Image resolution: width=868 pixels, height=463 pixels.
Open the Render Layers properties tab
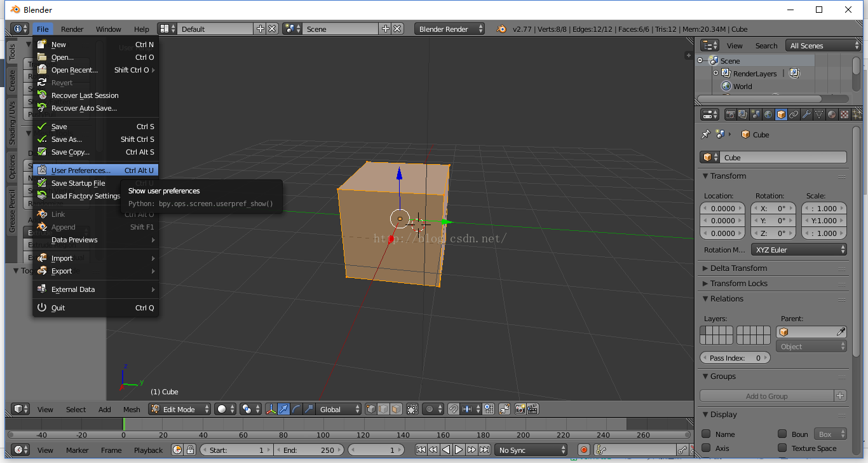click(x=743, y=114)
